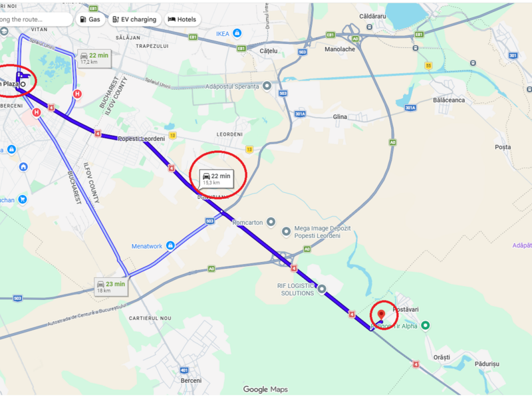Click the green Poligon Tir Alpha marker
This screenshot has width=532, height=399.
pyautogui.click(x=425, y=325)
